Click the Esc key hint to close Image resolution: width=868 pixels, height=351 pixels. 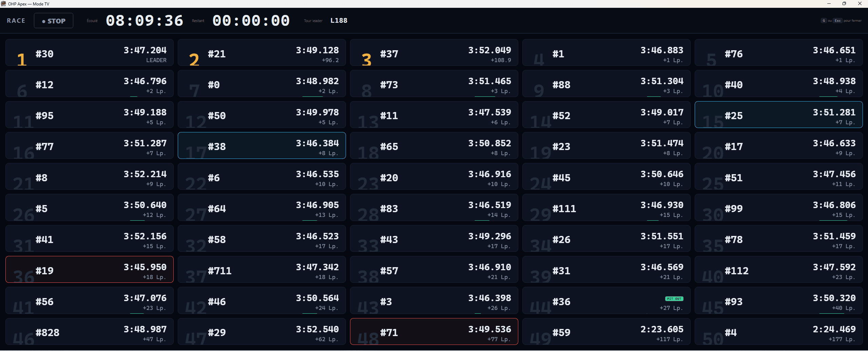click(837, 21)
